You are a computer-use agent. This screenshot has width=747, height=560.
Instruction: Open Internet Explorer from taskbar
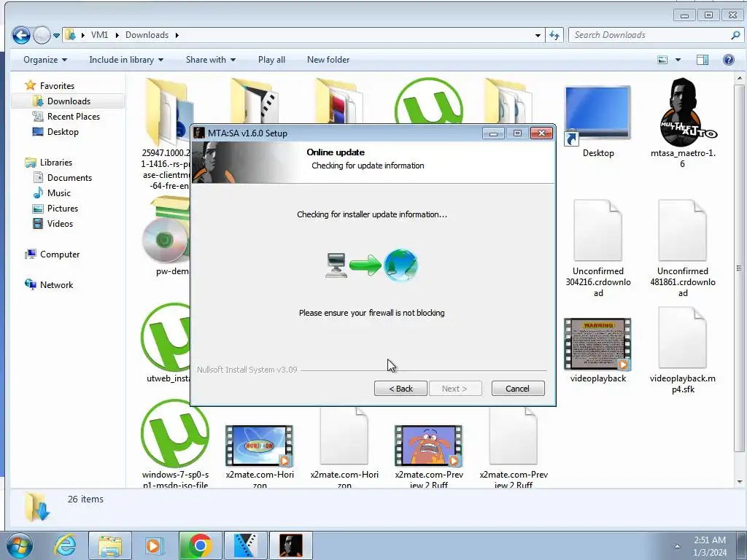(65, 545)
